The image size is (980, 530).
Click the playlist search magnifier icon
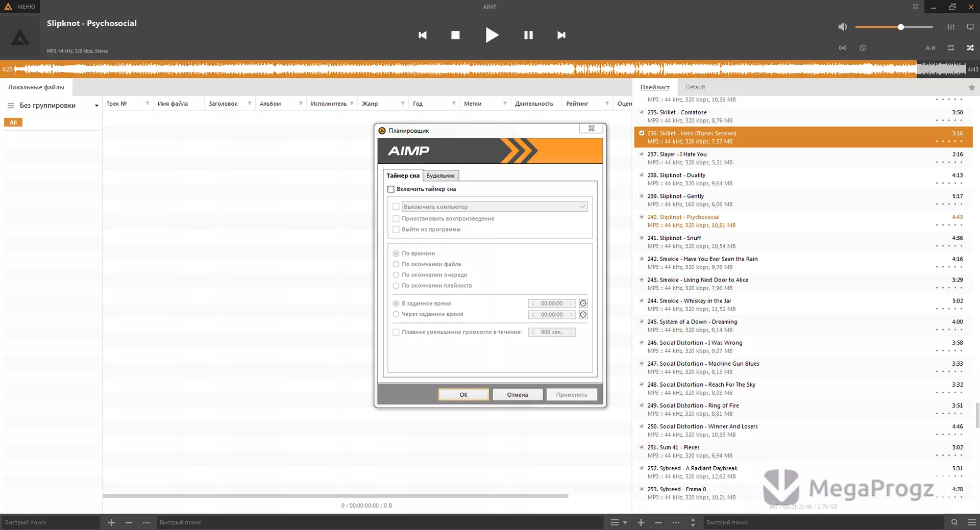[954, 522]
